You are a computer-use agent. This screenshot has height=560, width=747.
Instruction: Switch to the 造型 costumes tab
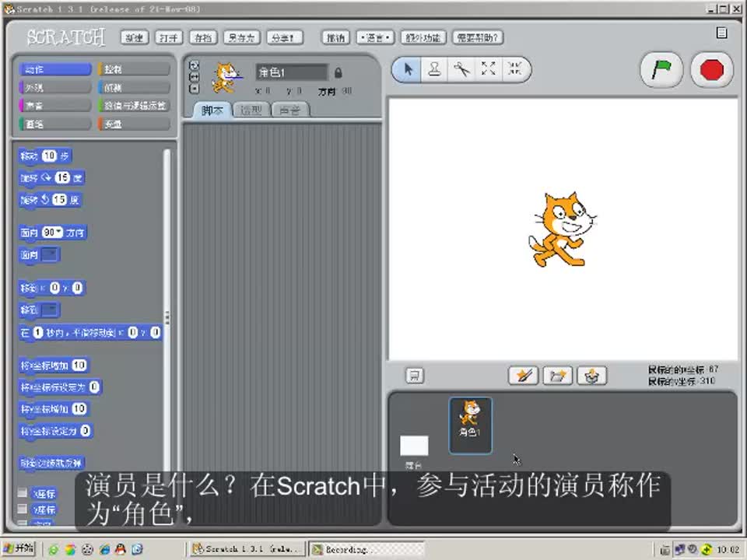pos(251,110)
